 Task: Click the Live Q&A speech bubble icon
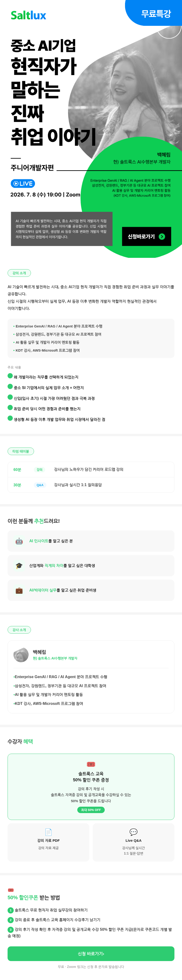pos(133,832)
